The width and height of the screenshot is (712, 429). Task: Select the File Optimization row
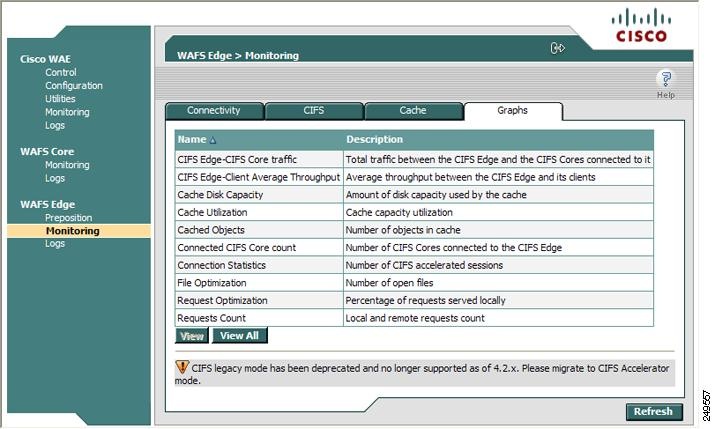414,283
